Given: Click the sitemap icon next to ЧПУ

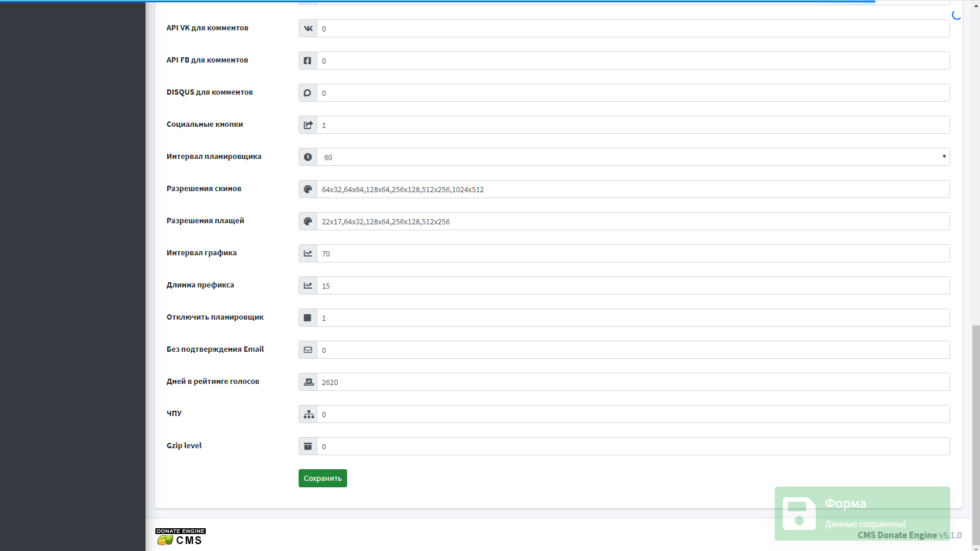Looking at the screenshot, I should click(x=308, y=414).
